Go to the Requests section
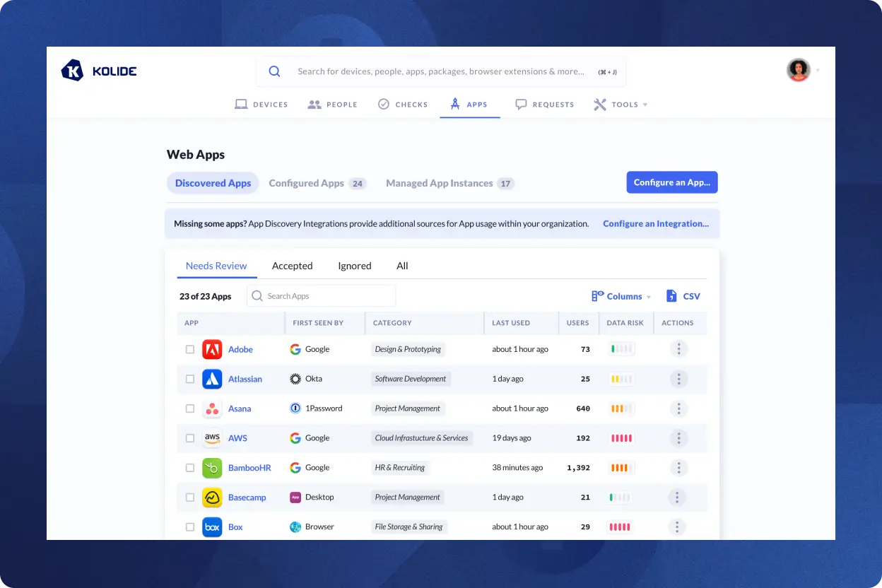Image resolution: width=882 pixels, height=588 pixels. [x=545, y=105]
